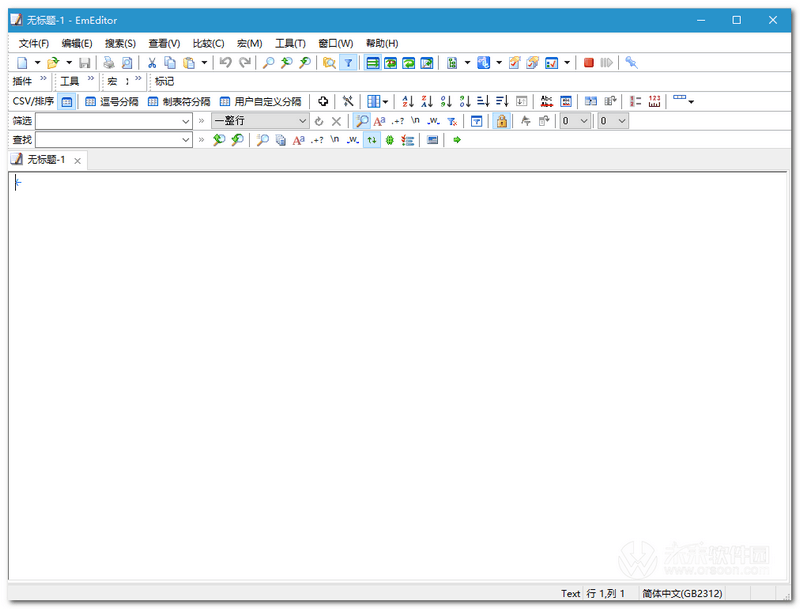Expand the 插件 toolbar overflow chevron
800x609 pixels.
pos(43,80)
